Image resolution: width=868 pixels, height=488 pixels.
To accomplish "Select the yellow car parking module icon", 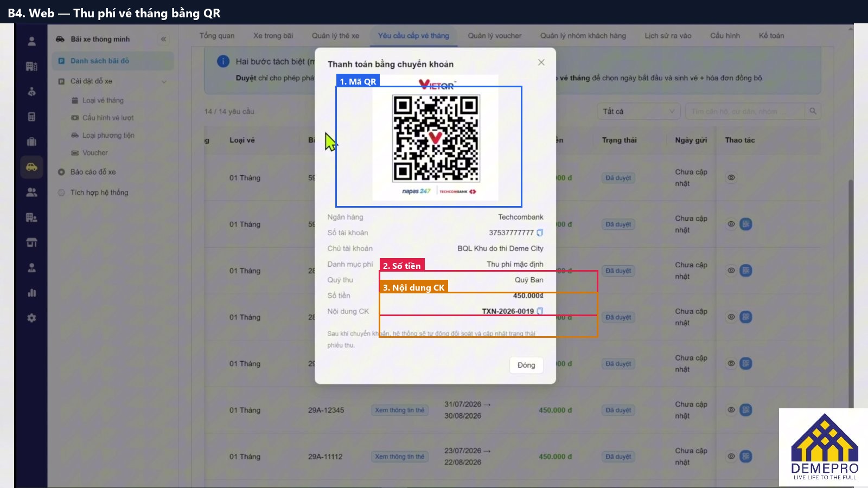I will (32, 167).
